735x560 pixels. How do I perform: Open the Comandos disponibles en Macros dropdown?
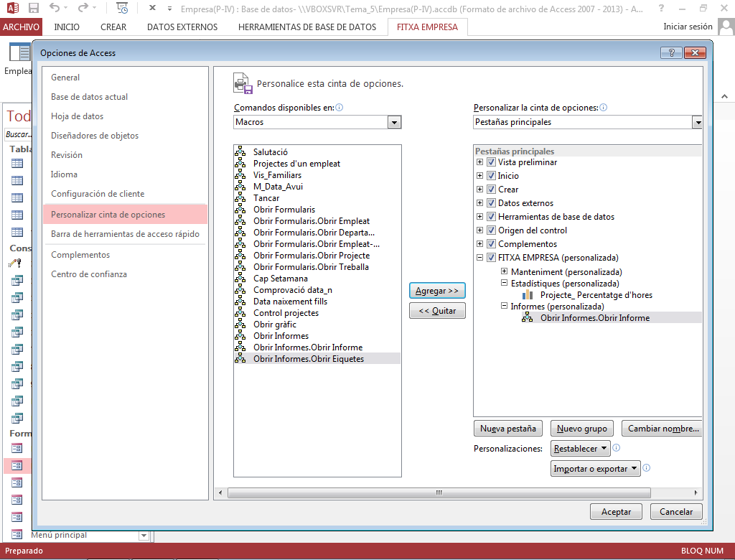click(394, 122)
